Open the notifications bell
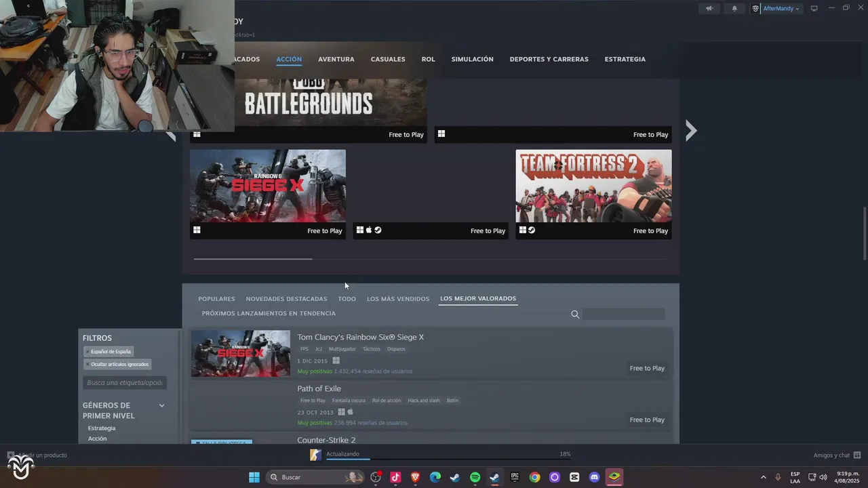Image resolution: width=868 pixels, height=488 pixels. tap(734, 9)
